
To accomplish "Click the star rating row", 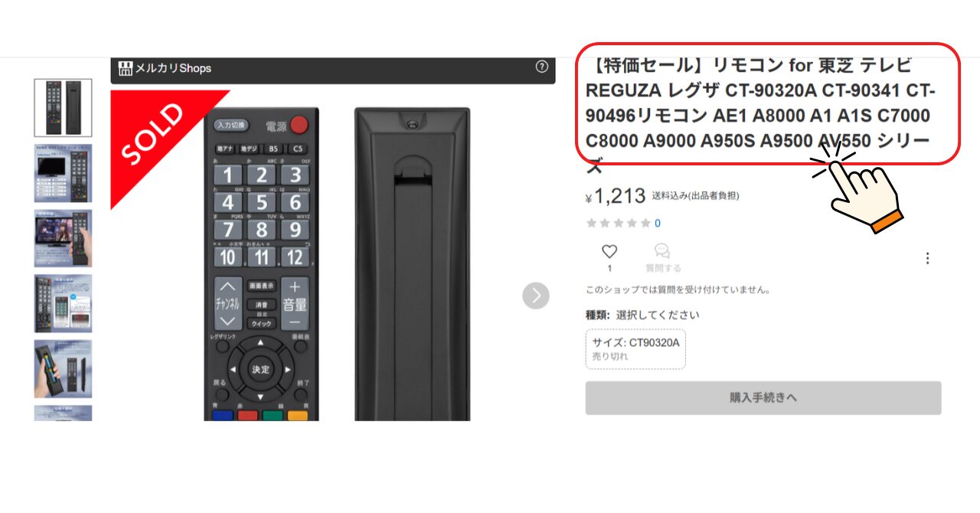I will (x=619, y=223).
